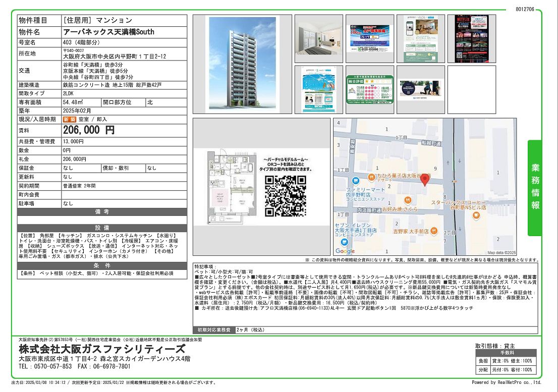
Task: Click the 中央線「谷町四丁目」徒歩7分 line
Action: pos(98,77)
